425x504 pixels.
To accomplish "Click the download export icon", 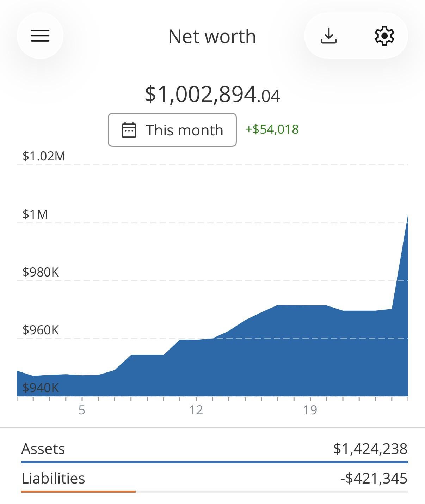I will click(328, 36).
